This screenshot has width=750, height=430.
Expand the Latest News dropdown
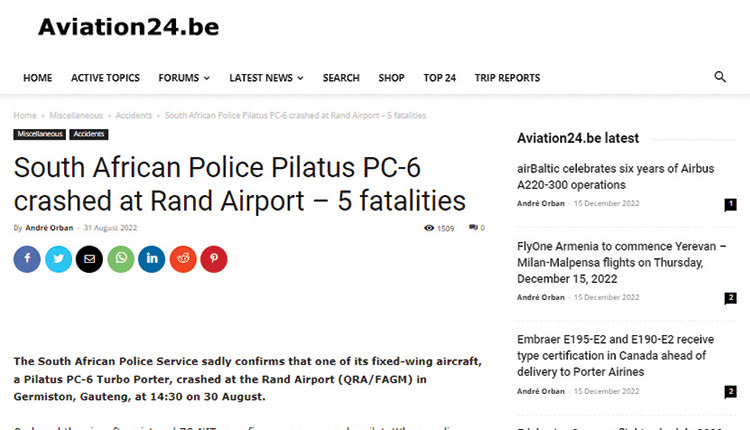pos(265,78)
